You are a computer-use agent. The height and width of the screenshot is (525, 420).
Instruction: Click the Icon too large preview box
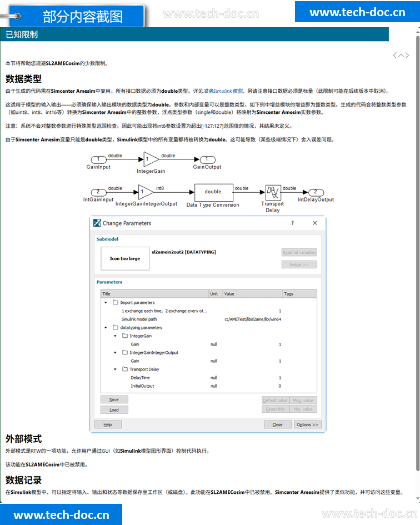pyautogui.click(x=125, y=258)
